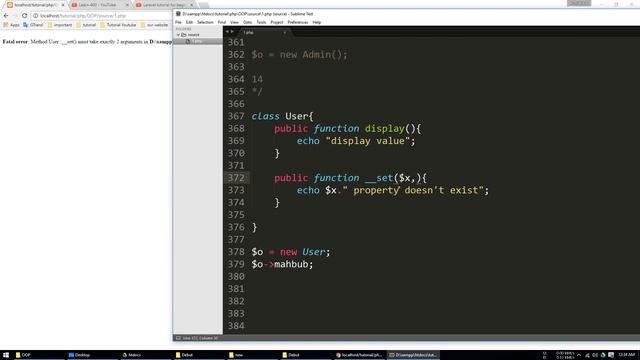Open Sublime Text Edit menu

[x=189, y=22]
